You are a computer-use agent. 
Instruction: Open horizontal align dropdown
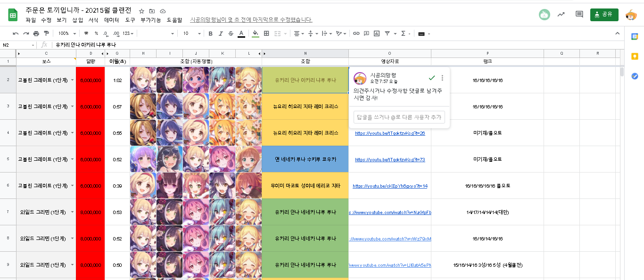point(298,33)
